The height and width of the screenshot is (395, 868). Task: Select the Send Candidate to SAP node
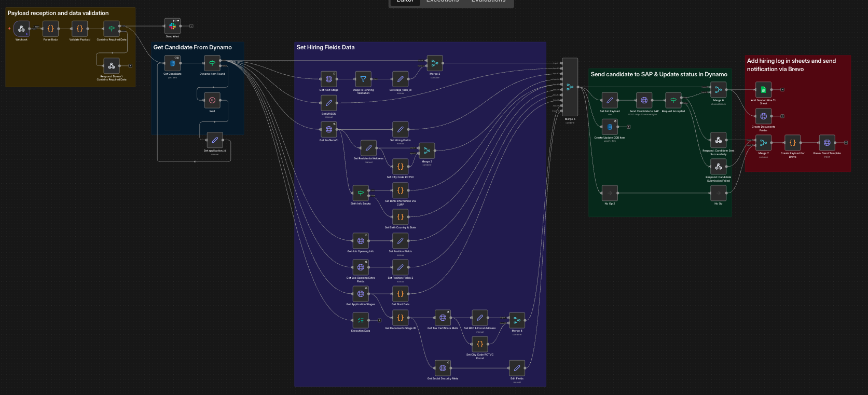click(644, 100)
